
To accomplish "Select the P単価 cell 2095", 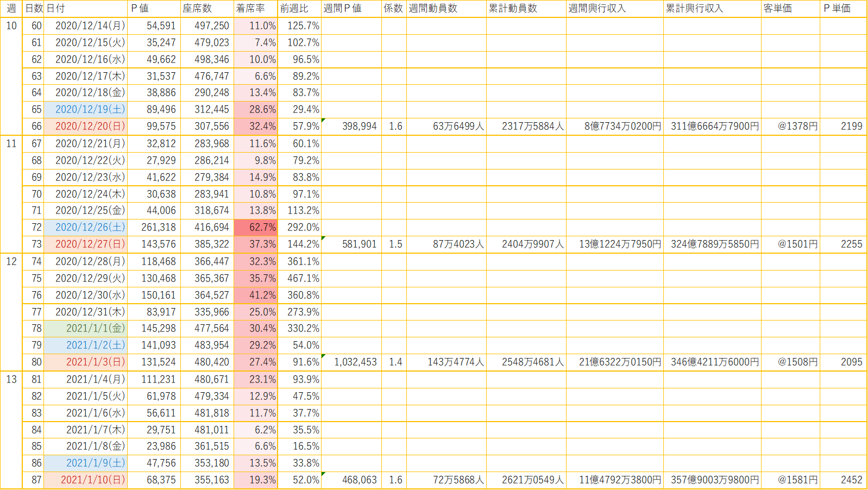I will pos(844,362).
